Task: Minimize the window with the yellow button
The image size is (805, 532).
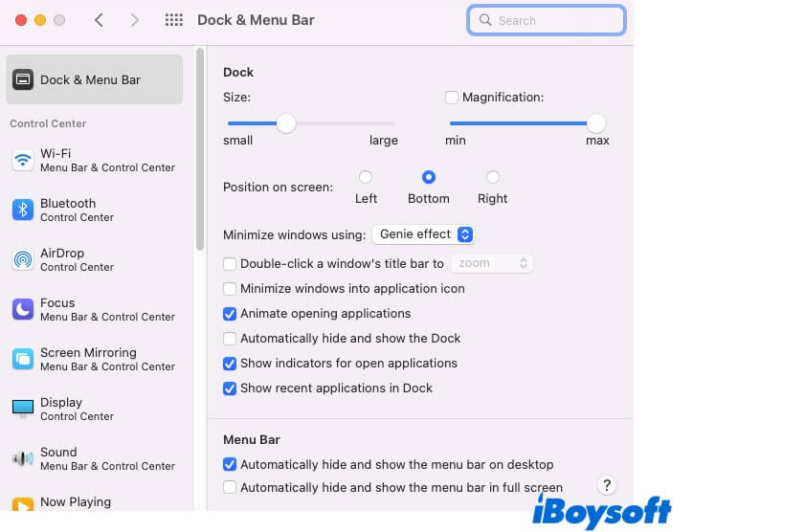Action: [40, 20]
